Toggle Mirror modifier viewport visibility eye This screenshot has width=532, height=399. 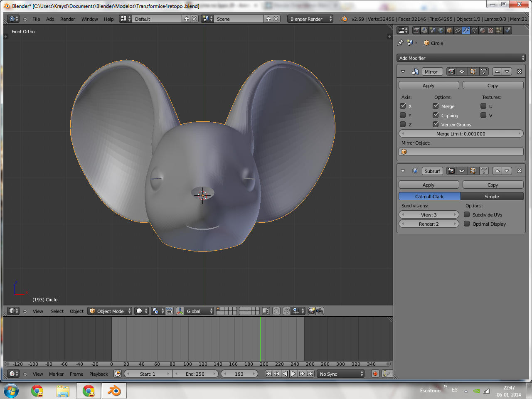coord(462,71)
